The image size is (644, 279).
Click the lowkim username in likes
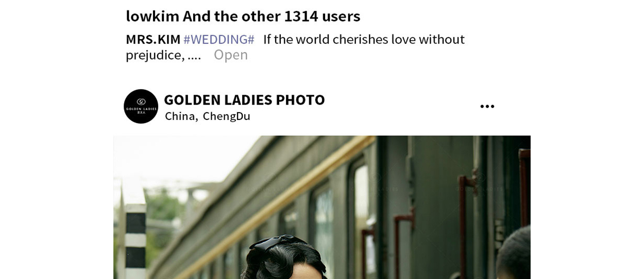click(x=152, y=16)
